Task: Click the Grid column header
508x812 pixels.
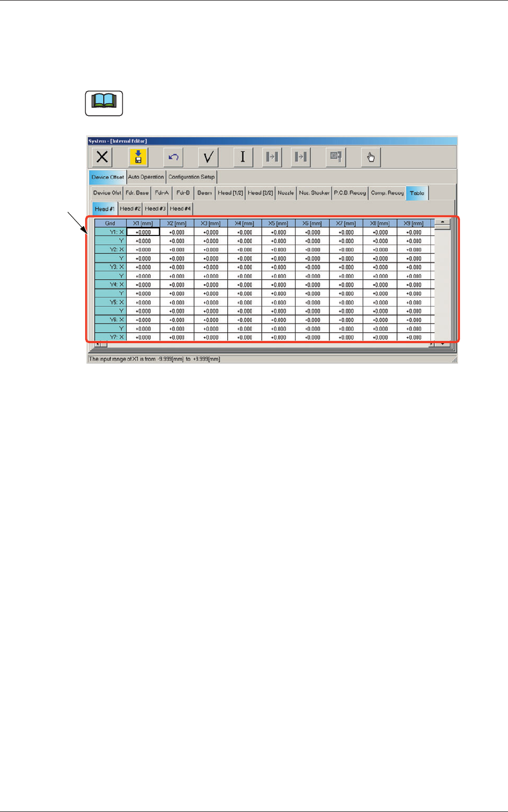Action: click(110, 223)
